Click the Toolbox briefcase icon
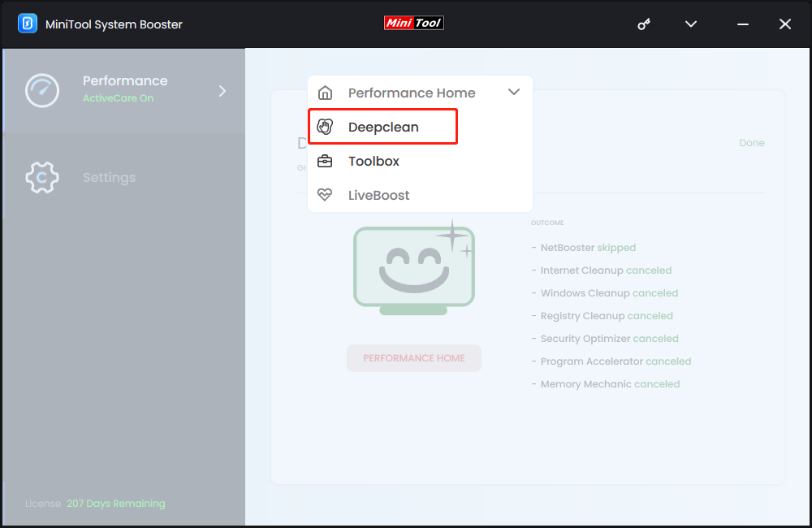 [325, 161]
